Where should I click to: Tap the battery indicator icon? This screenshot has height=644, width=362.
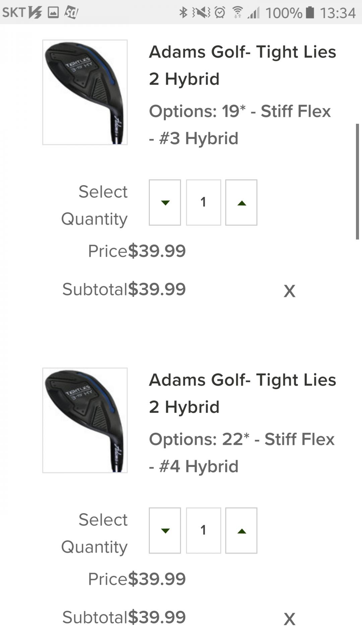tap(310, 13)
